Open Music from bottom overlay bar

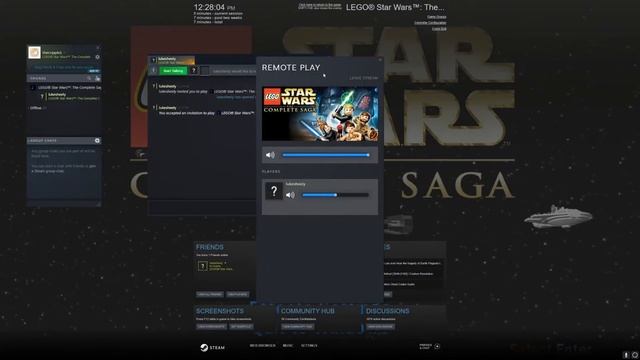tap(288, 346)
